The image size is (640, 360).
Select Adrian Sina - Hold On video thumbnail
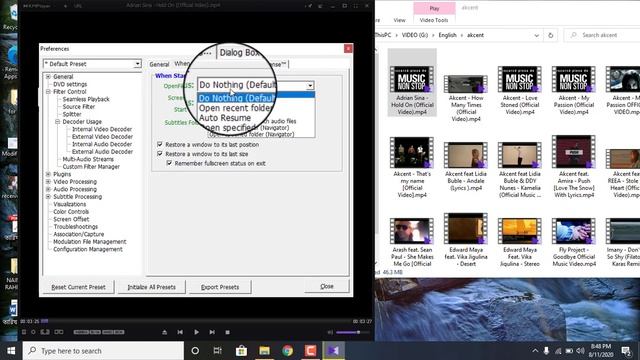coord(412,79)
